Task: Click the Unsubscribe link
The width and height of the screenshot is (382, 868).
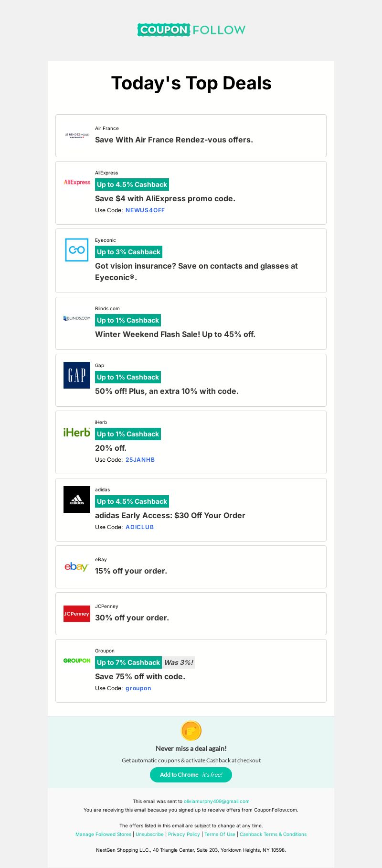Action: coord(149,835)
